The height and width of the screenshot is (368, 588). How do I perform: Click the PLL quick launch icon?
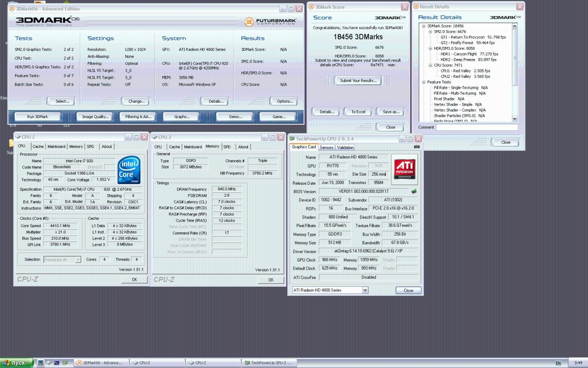(57, 363)
